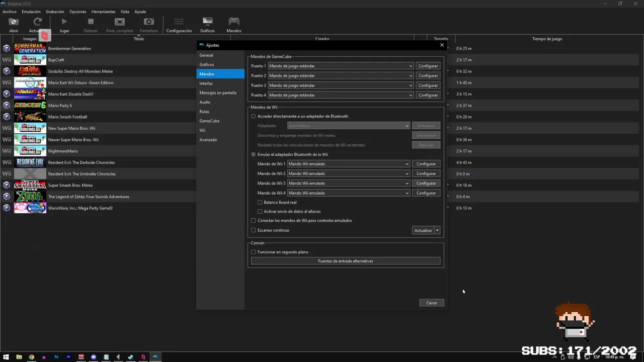The image size is (644, 362).
Task: Expand the arrow next to Escaneo continuo's Actualizar
Action: click(x=437, y=230)
